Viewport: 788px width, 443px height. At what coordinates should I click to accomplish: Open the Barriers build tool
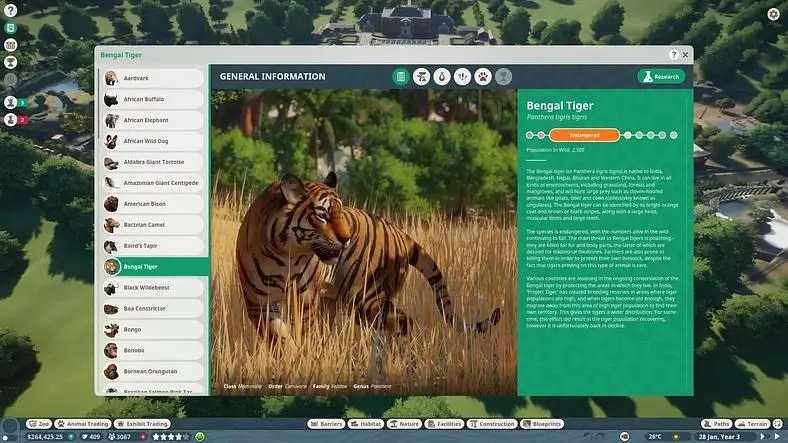click(326, 424)
